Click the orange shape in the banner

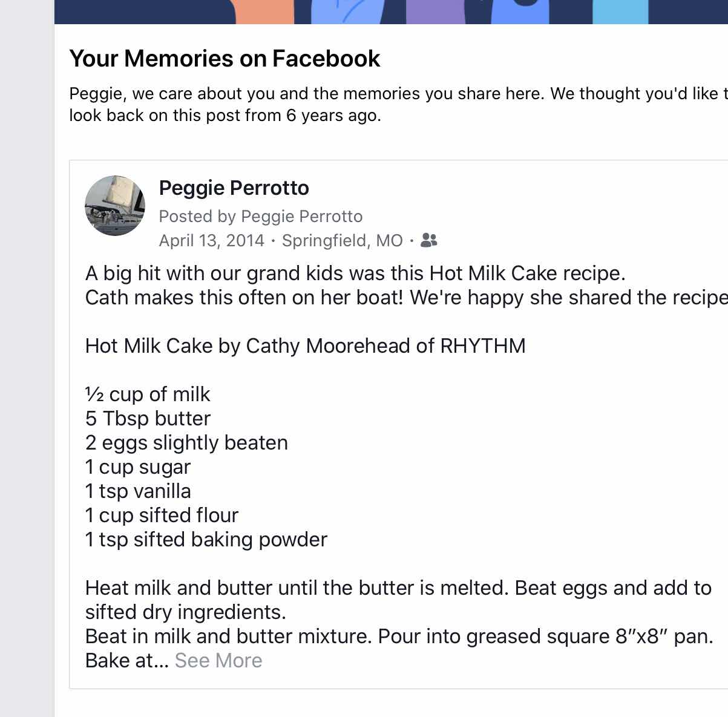(x=264, y=11)
